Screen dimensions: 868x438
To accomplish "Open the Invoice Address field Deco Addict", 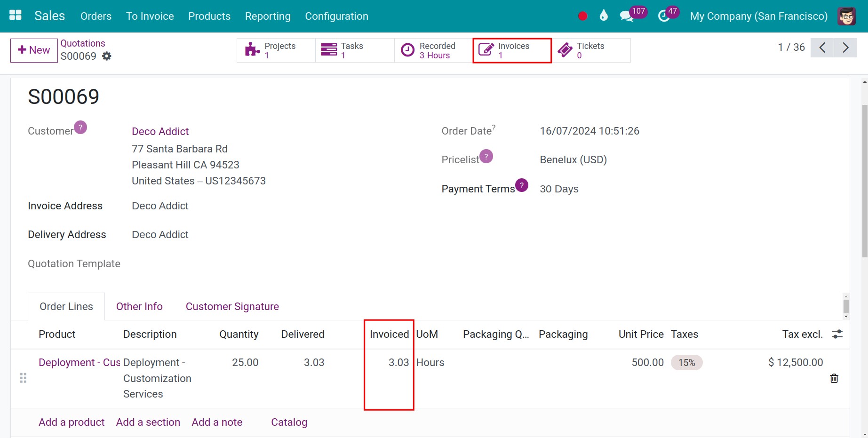I will pyautogui.click(x=160, y=206).
